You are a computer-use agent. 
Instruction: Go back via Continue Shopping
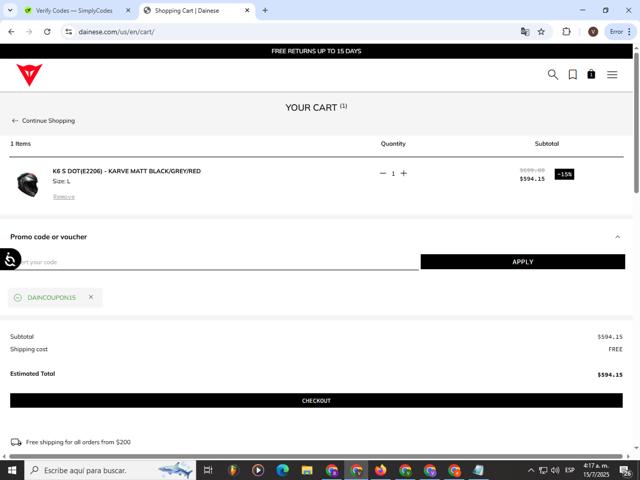[x=43, y=121]
